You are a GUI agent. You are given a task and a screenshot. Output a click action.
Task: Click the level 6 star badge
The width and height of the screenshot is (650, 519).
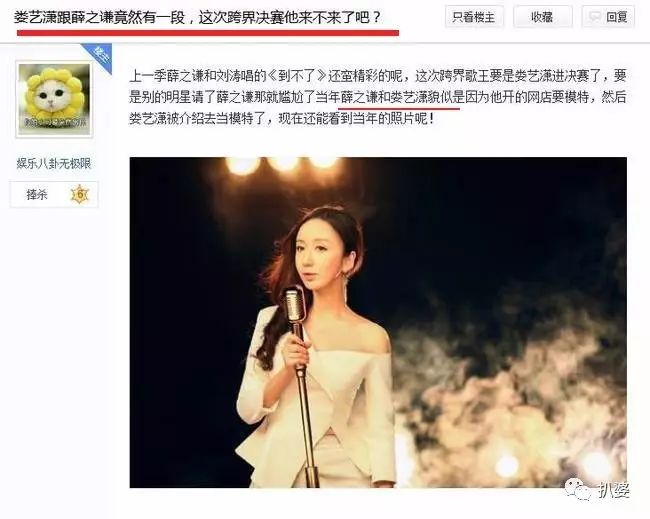click(x=80, y=194)
